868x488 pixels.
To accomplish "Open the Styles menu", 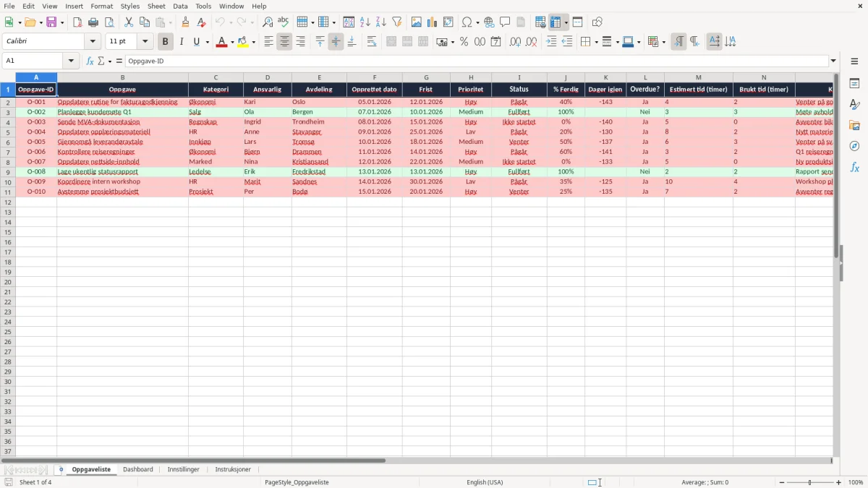I will 130,6.
